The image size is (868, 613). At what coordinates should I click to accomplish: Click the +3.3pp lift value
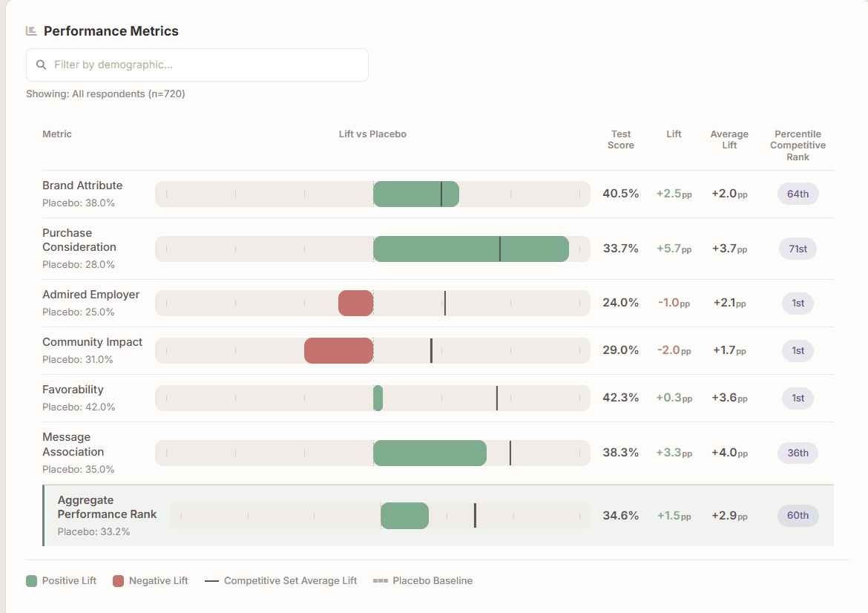pyautogui.click(x=674, y=453)
